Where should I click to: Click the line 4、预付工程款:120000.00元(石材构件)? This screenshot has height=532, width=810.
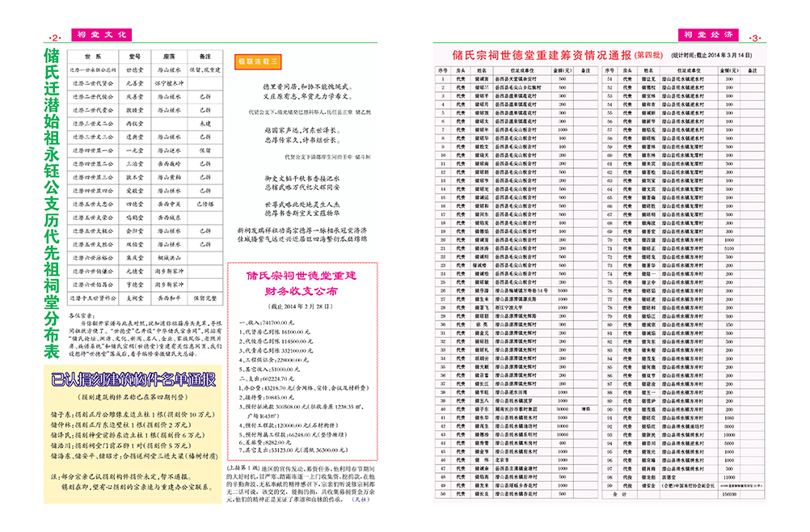point(289,425)
